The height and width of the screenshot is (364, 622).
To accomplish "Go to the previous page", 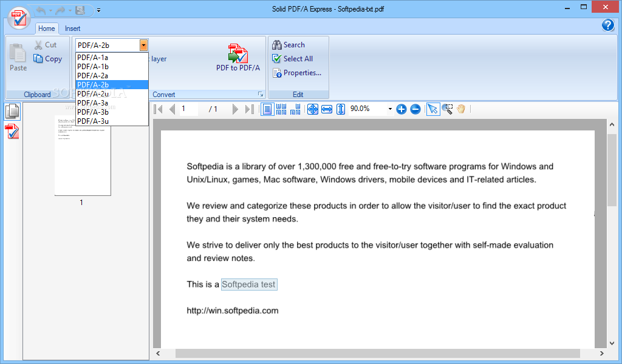I will tap(172, 109).
